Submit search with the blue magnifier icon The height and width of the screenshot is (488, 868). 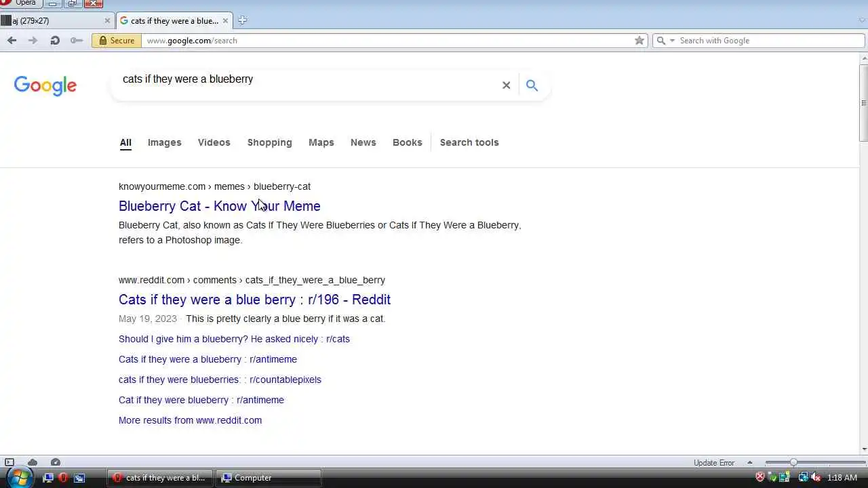(532, 85)
